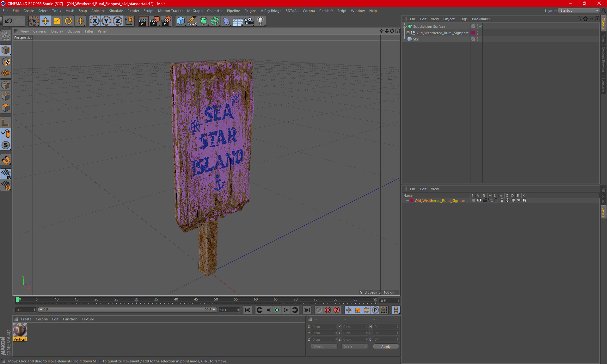This screenshot has height=364, width=607.
Task: Switch to Texture mode
Action: click(x=6, y=62)
